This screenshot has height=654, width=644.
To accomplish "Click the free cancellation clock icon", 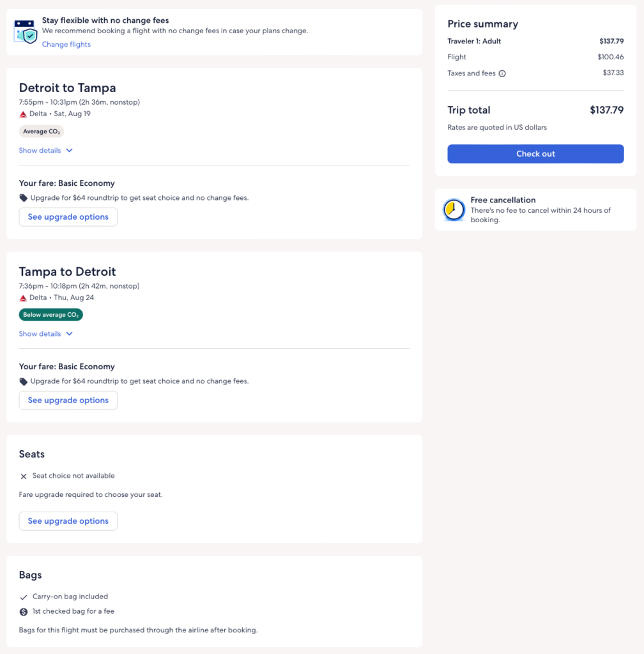I will [454, 209].
